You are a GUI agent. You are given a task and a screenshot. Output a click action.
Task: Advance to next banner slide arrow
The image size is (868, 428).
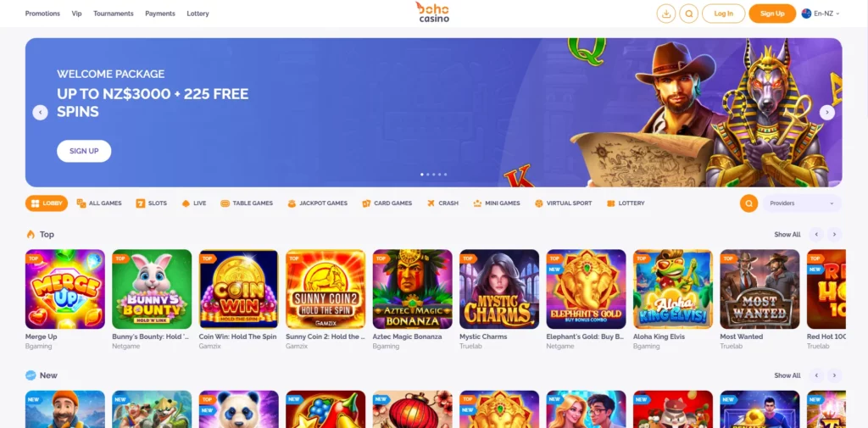point(827,113)
